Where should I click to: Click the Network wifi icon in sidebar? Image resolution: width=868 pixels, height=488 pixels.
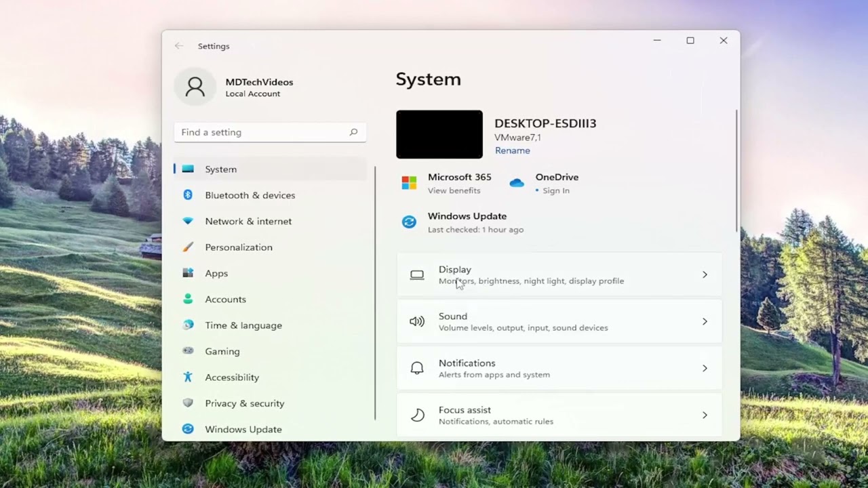coord(188,221)
